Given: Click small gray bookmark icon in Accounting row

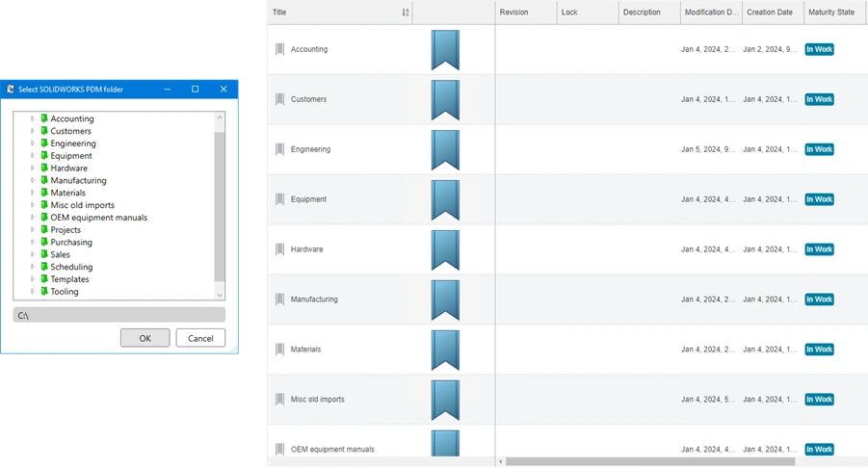Looking at the screenshot, I should [279, 49].
